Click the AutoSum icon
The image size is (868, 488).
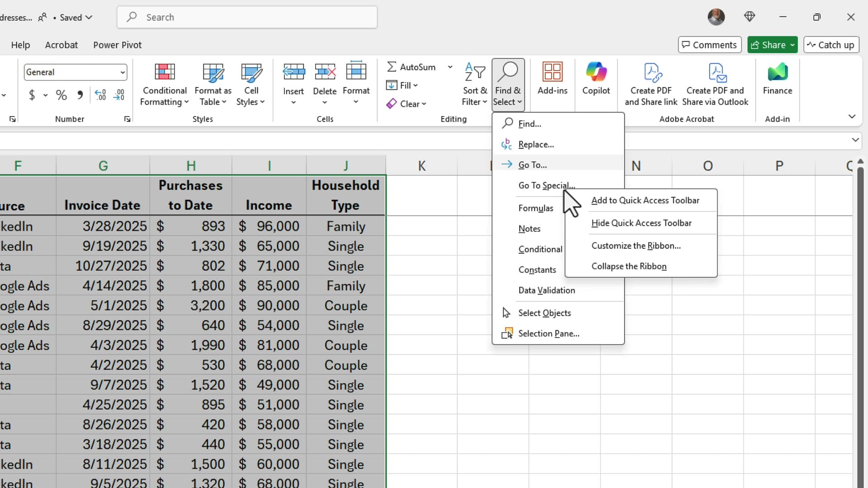tap(392, 66)
